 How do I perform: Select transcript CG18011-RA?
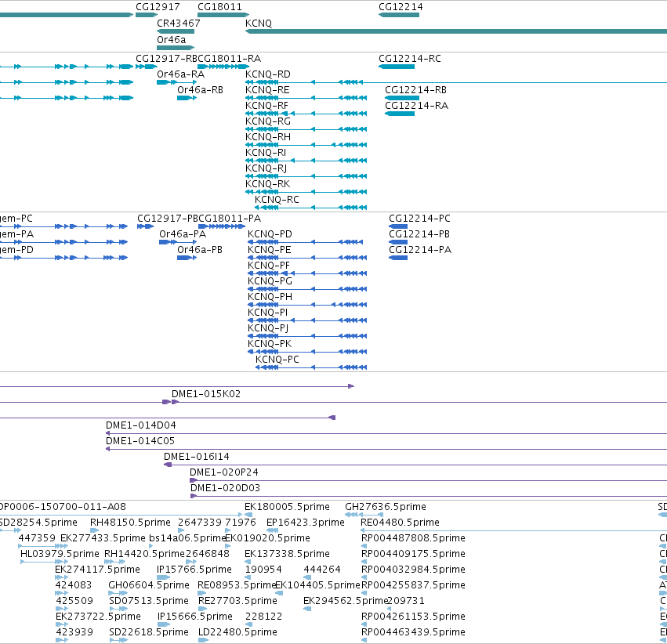[230, 58]
